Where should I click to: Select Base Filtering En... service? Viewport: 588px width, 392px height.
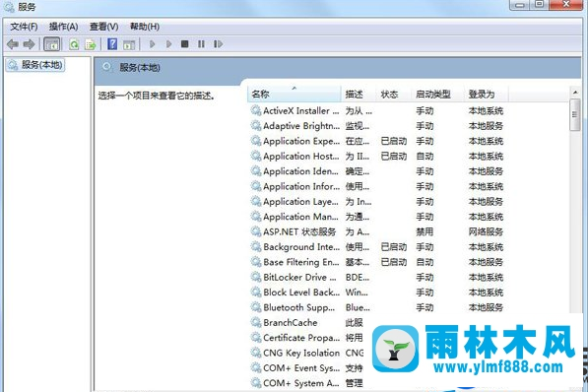[377, 262]
